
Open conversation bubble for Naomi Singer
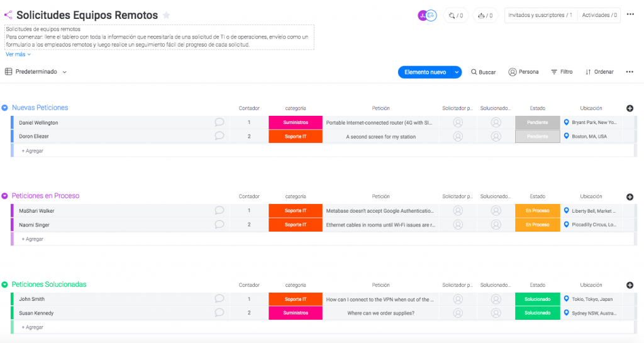[219, 224]
